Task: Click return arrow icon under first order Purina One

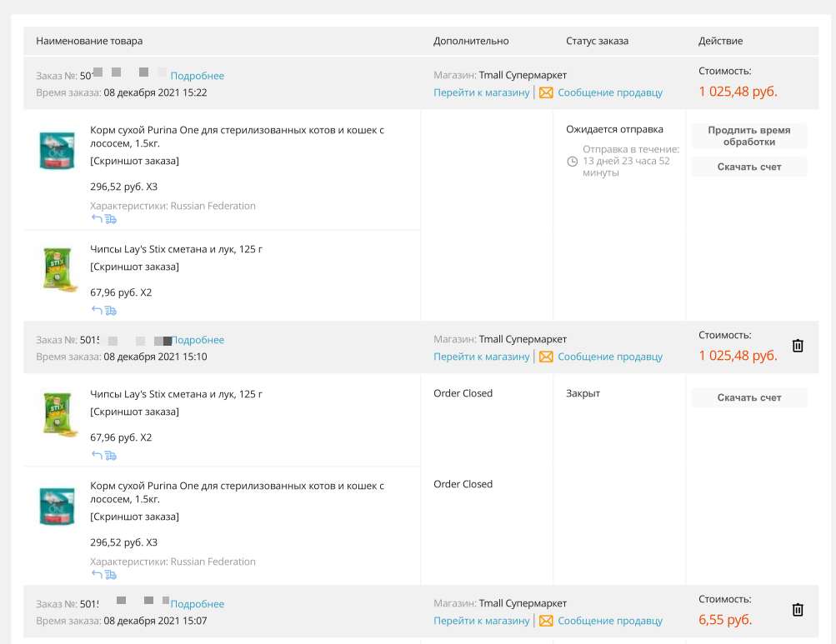Action: click(x=97, y=218)
